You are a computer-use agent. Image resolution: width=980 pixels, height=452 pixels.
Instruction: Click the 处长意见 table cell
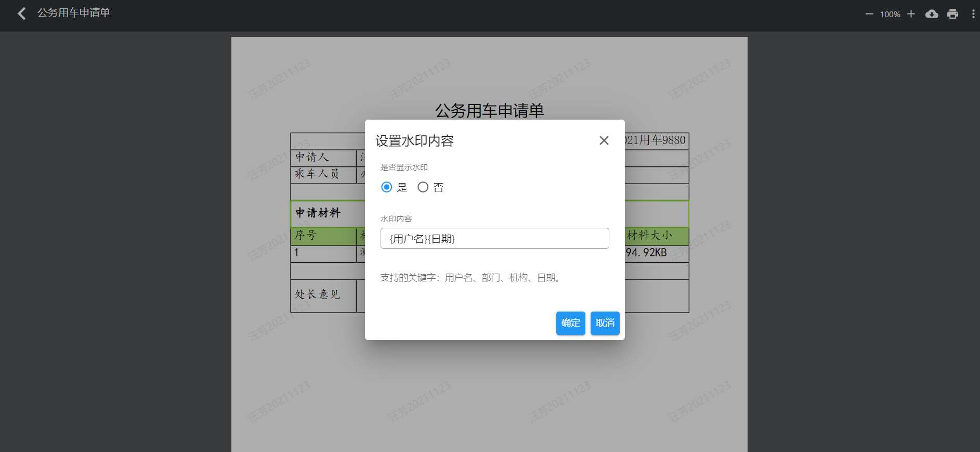[x=323, y=295]
